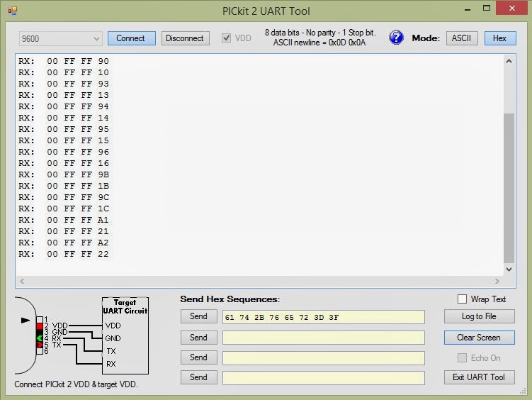532x400 pixels.
Task: Open the 9600 baud rate dropdown
Action: click(61, 39)
